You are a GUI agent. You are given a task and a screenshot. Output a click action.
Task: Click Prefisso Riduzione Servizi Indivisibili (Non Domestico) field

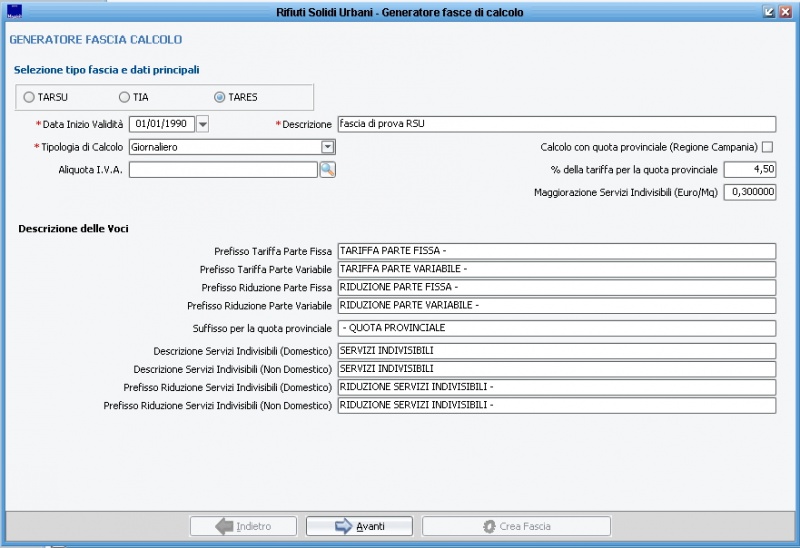557,406
